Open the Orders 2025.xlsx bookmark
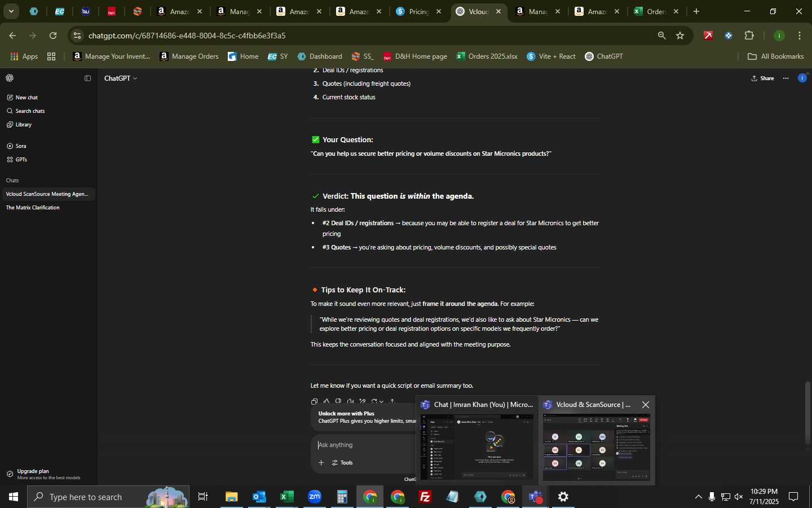The height and width of the screenshot is (508, 812). pyautogui.click(x=487, y=56)
